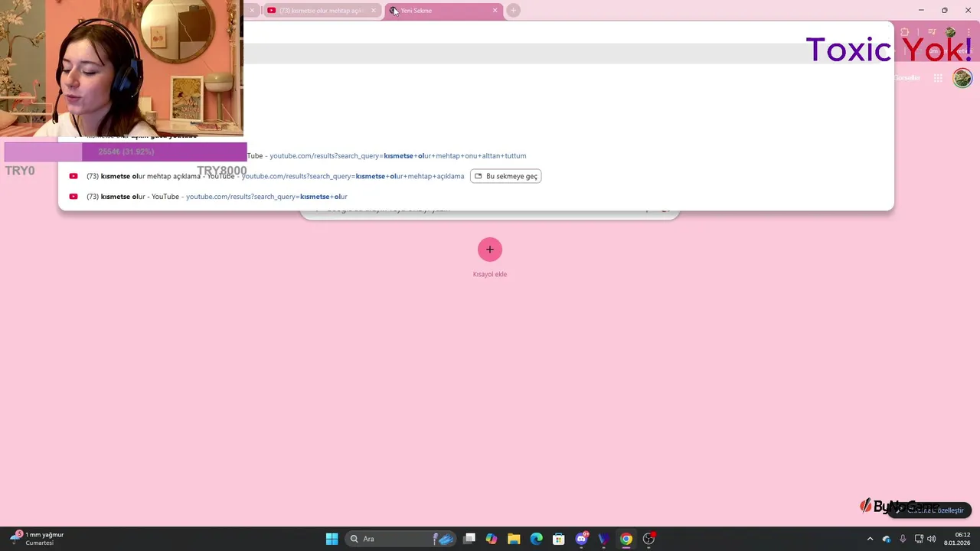
Task: Select suggestion 'kısmetse olur mehtap açıklama - YouTube'
Action: 476,176
